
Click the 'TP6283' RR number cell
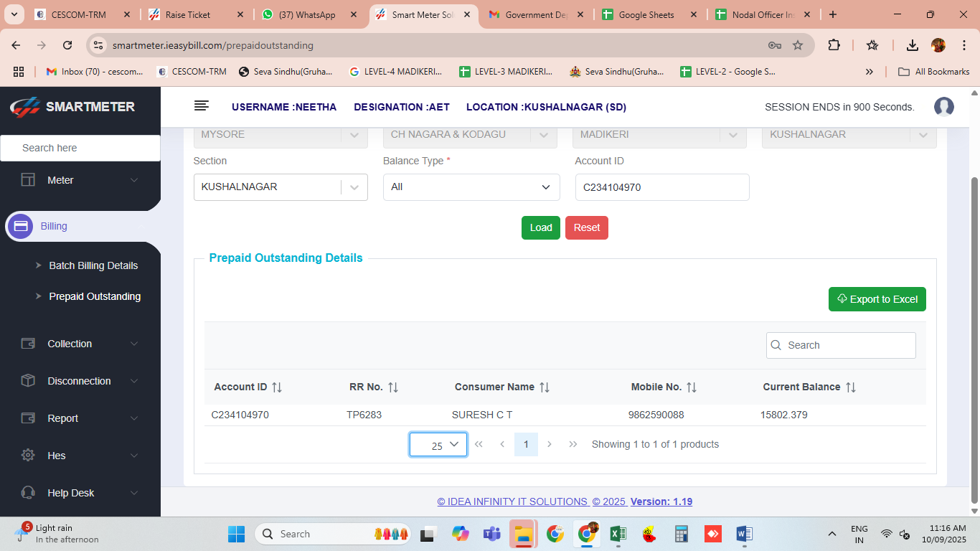pos(364,415)
